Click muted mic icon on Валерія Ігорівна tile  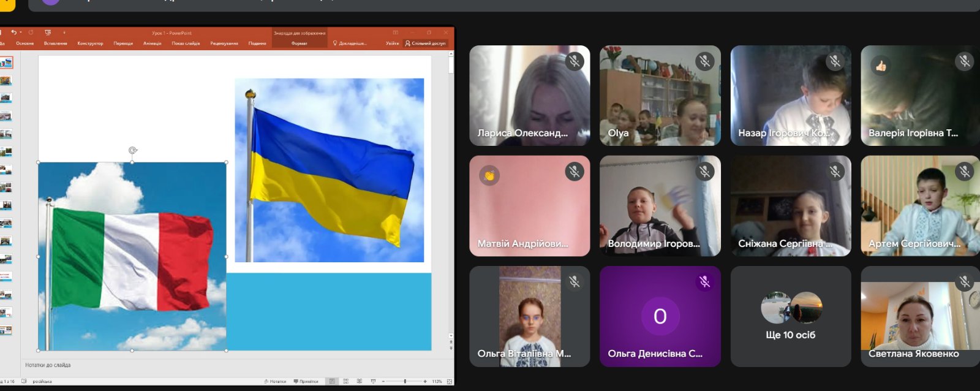click(965, 61)
